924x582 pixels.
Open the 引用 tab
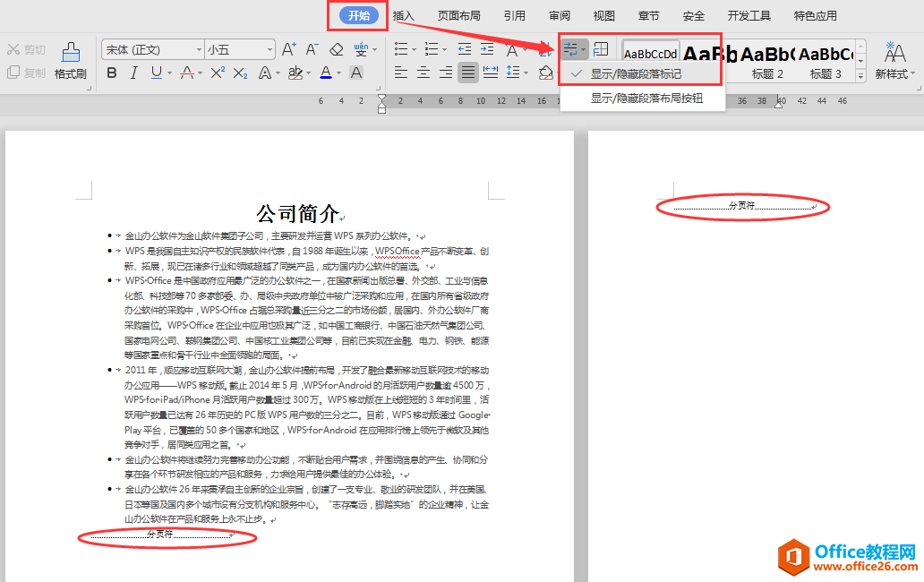pos(515,16)
